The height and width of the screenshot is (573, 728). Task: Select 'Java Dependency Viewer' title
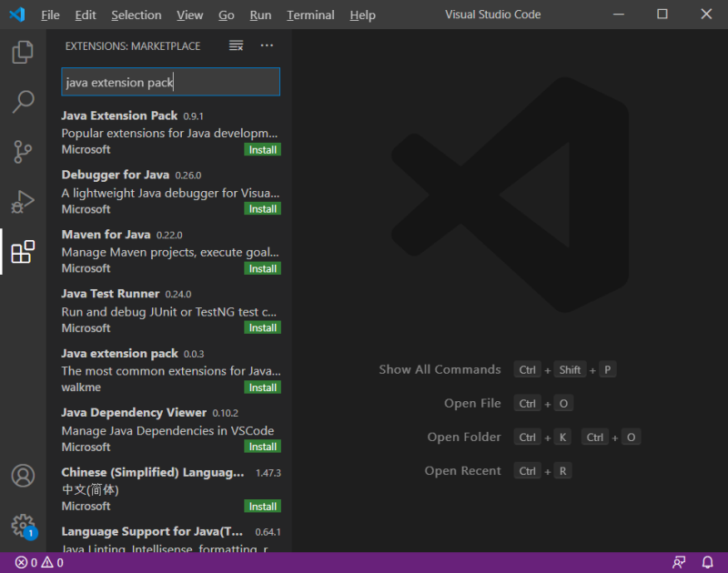(x=134, y=412)
